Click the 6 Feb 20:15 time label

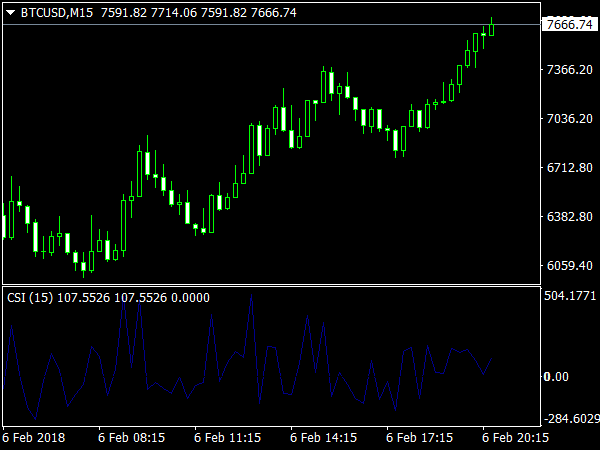pos(516,438)
